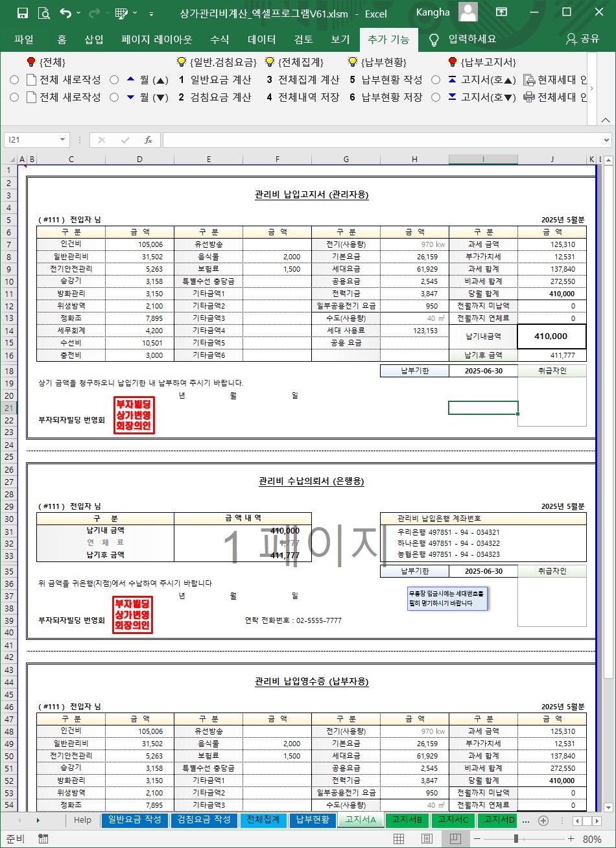Add a new sheet with the plus icon
This screenshot has height=848, width=616.
click(x=543, y=820)
